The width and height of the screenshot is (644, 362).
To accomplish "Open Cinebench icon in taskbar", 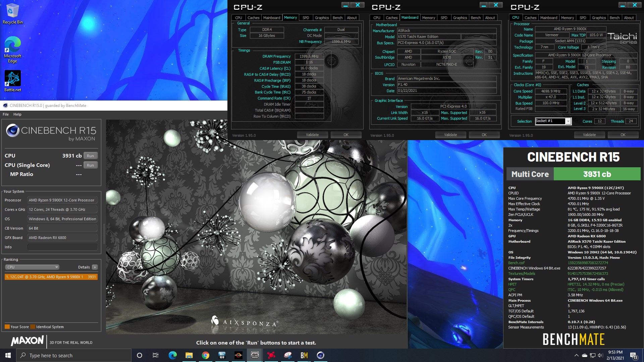I will (x=321, y=355).
